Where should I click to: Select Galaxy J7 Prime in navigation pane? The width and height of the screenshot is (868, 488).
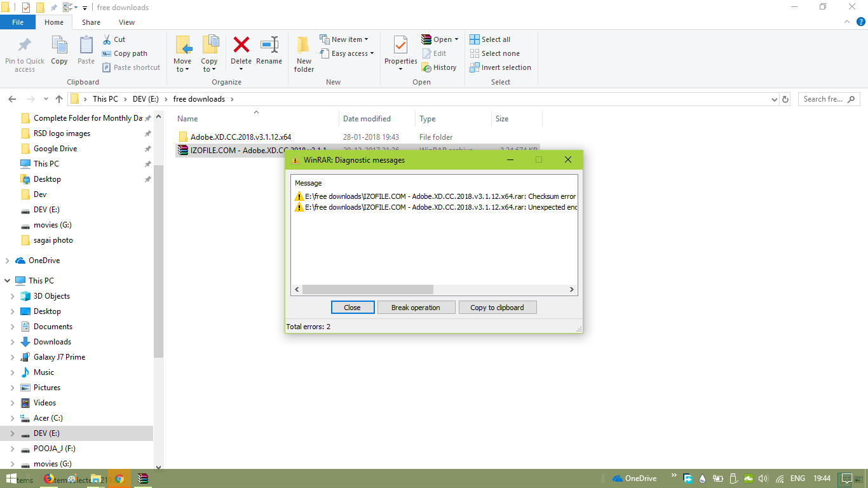(x=59, y=357)
